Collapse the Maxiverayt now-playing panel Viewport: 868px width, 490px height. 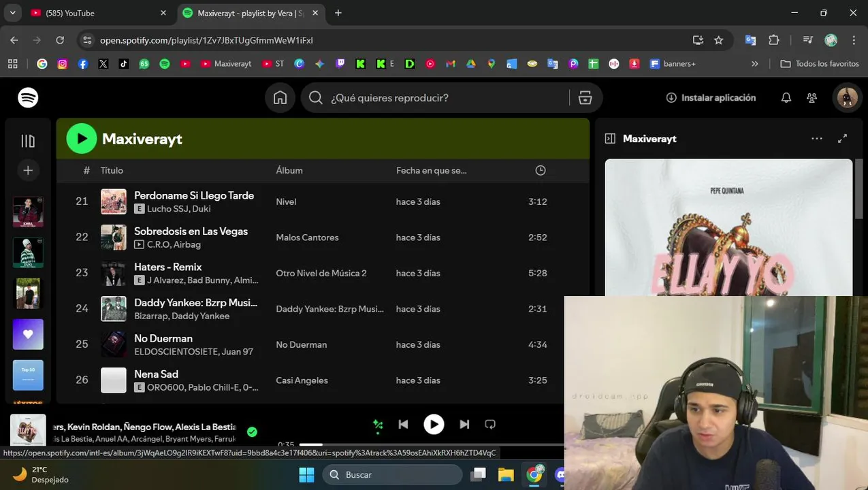pos(610,139)
